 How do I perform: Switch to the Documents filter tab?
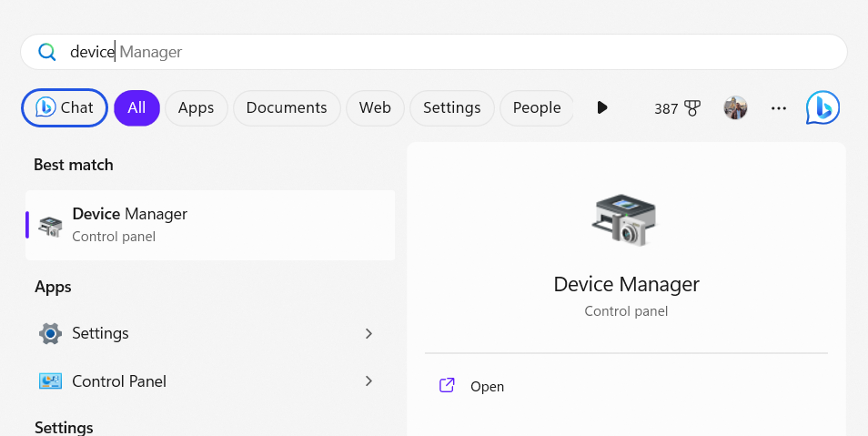tap(287, 107)
